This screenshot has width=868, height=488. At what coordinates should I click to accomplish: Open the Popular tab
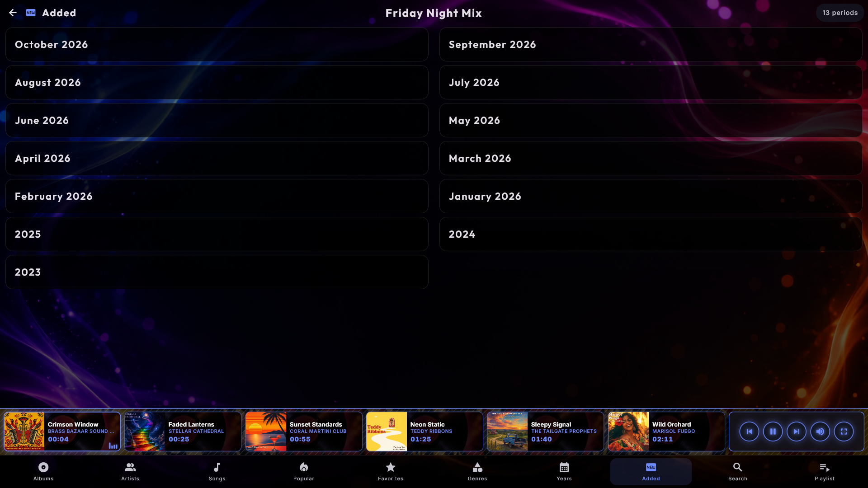pos(304,472)
